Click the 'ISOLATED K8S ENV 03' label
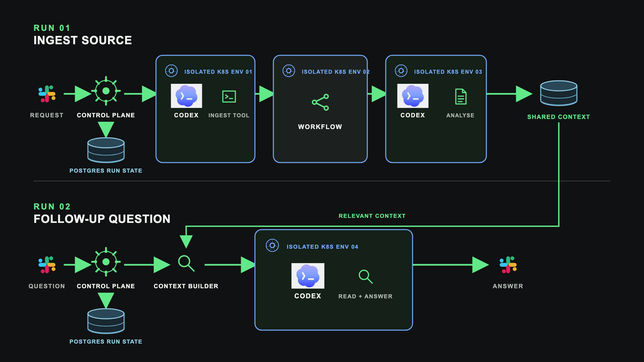Screen dimensions: 644x362 point(448,72)
